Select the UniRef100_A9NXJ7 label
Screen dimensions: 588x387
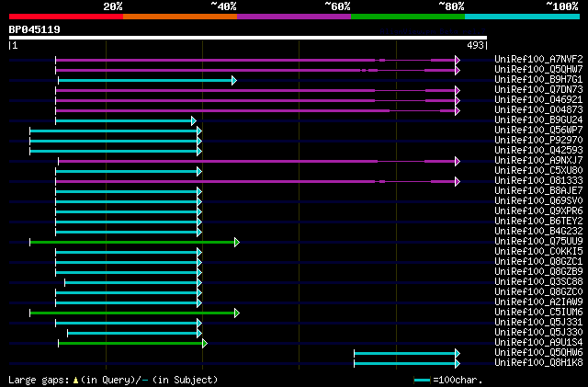538,161
